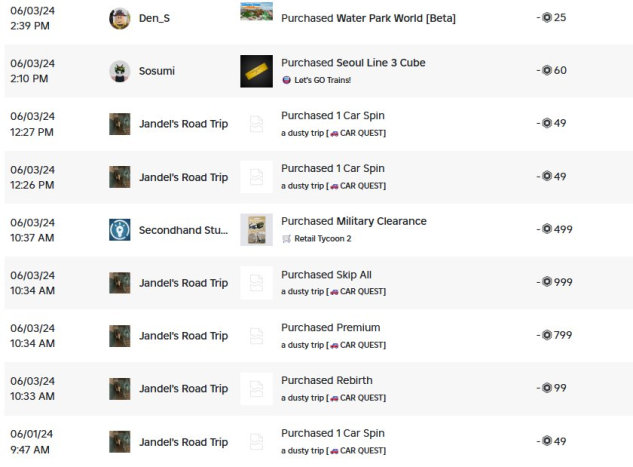The image size is (633, 467).
Task: Open Retail Tycoon 2 game link
Action: tap(322, 239)
